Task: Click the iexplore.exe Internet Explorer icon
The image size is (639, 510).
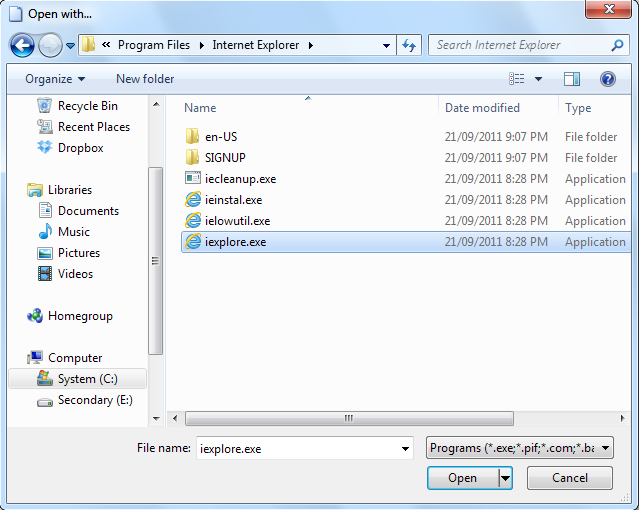Action: point(193,241)
